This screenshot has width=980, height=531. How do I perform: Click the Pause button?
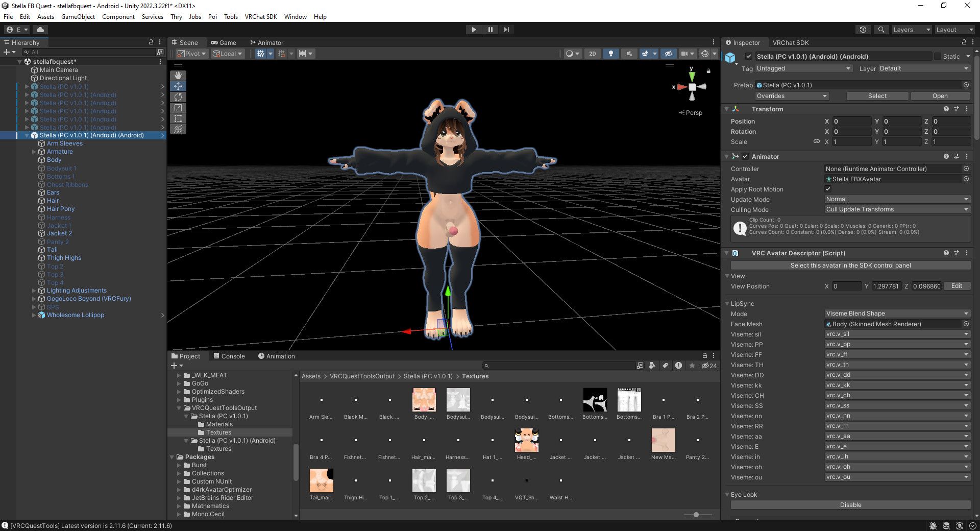coord(490,30)
